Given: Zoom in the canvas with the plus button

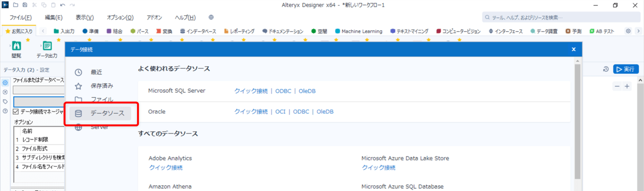Looking at the screenshot, I should 627,86.
